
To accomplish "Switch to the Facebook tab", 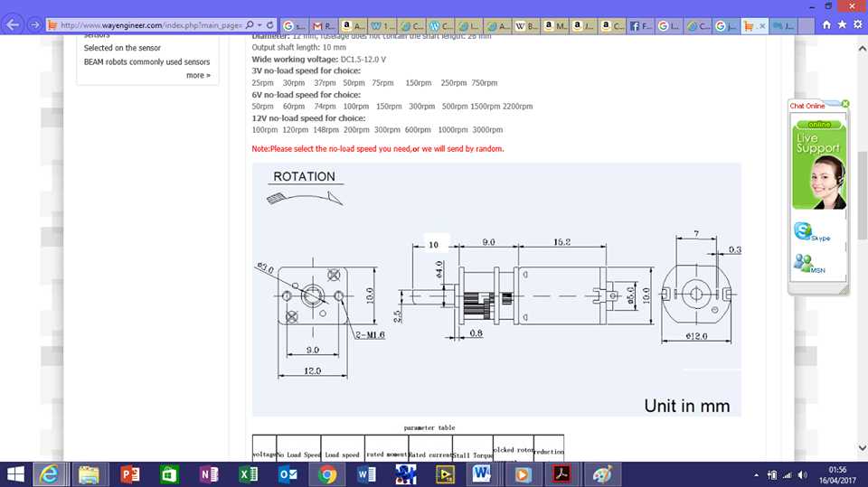I will (x=640, y=25).
